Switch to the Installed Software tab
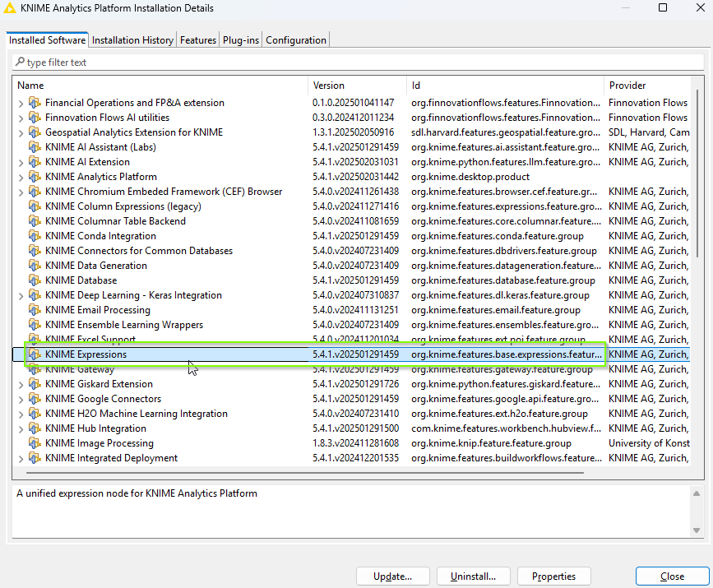The height and width of the screenshot is (588, 713). click(x=47, y=40)
